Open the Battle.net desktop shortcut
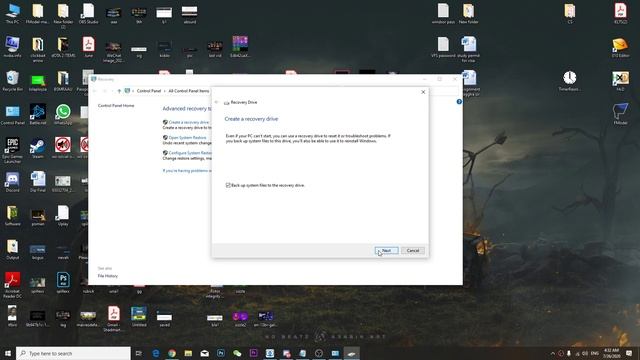640x360 pixels. [x=38, y=115]
